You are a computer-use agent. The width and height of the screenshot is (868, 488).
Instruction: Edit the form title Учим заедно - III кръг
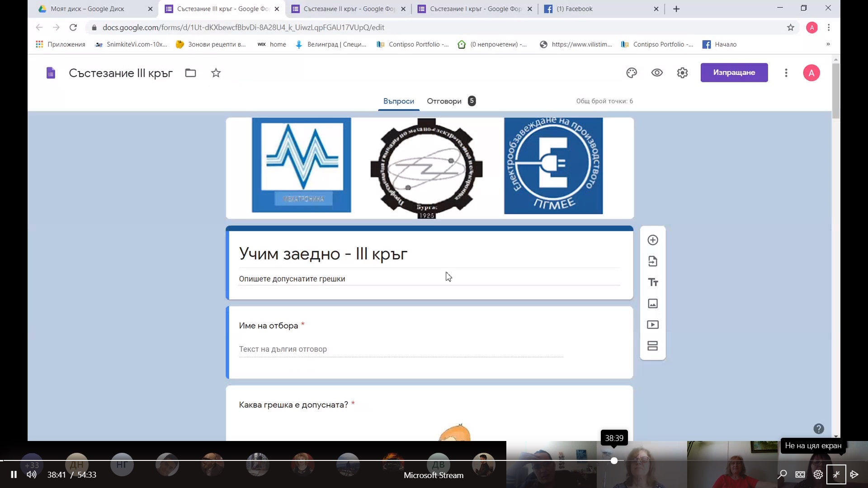pyautogui.click(x=323, y=254)
